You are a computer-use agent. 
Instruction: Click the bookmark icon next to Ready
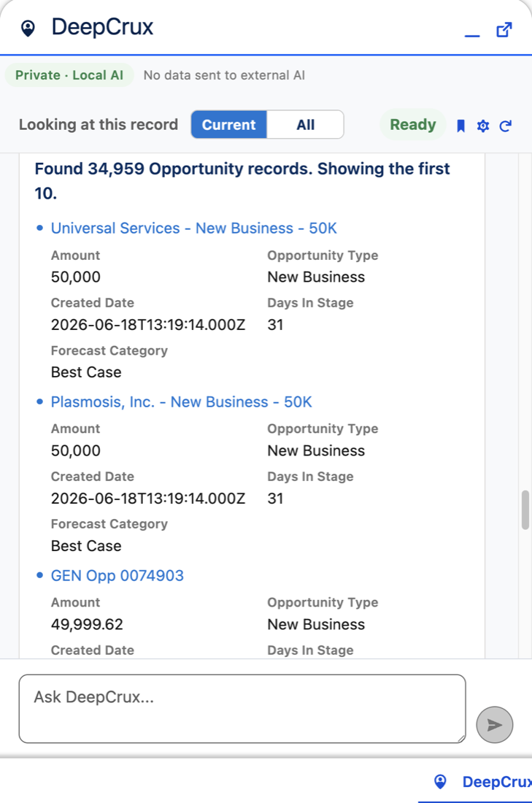(460, 126)
